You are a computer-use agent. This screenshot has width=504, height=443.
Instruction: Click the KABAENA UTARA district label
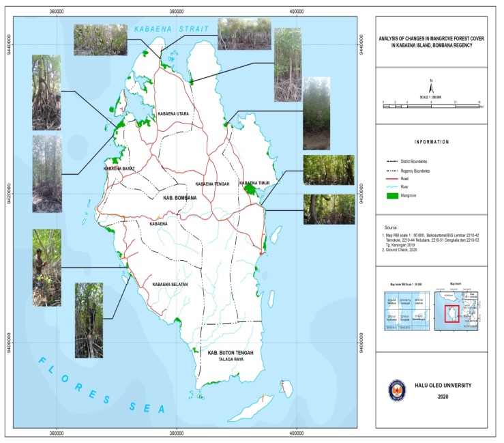[173, 113]
